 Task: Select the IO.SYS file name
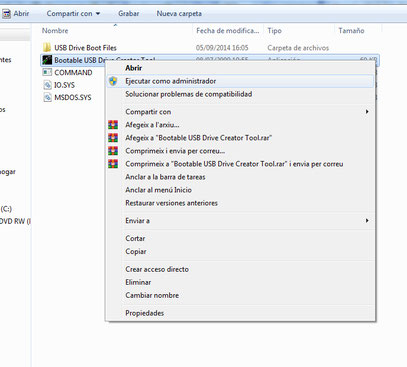(x=65, y=85)
